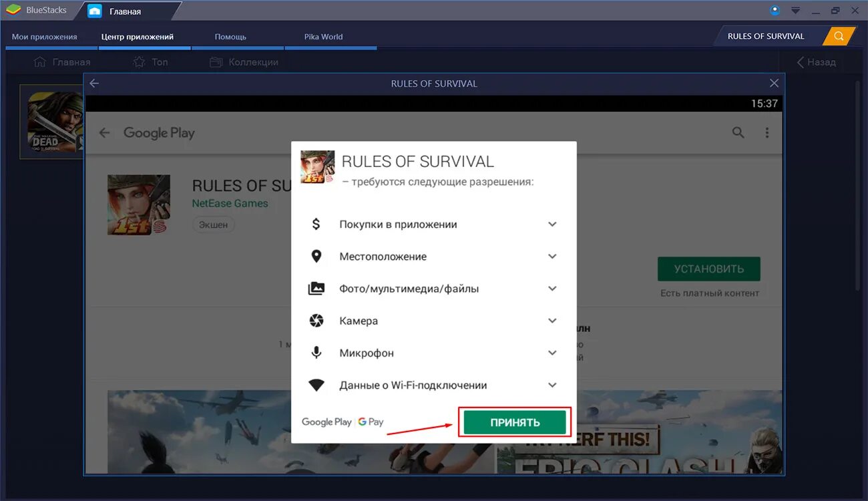
Task: Open the BlueStacks account circle icon
Action: (x=775, y=10)
